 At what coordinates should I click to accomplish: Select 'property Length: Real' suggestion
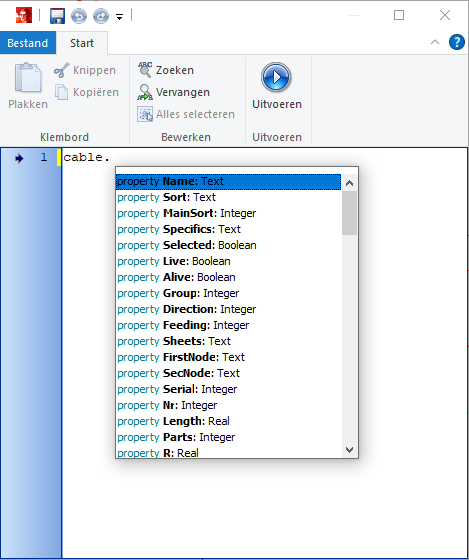point(228,421)
